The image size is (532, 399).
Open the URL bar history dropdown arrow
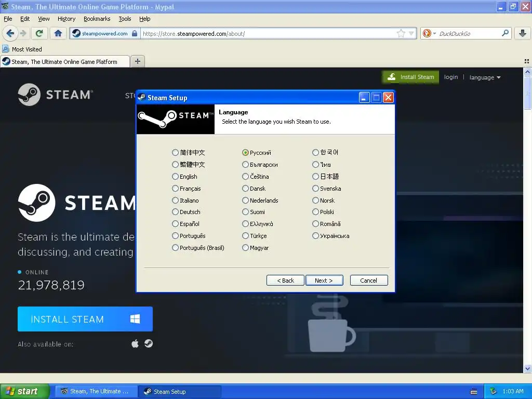tap(411, 33)
